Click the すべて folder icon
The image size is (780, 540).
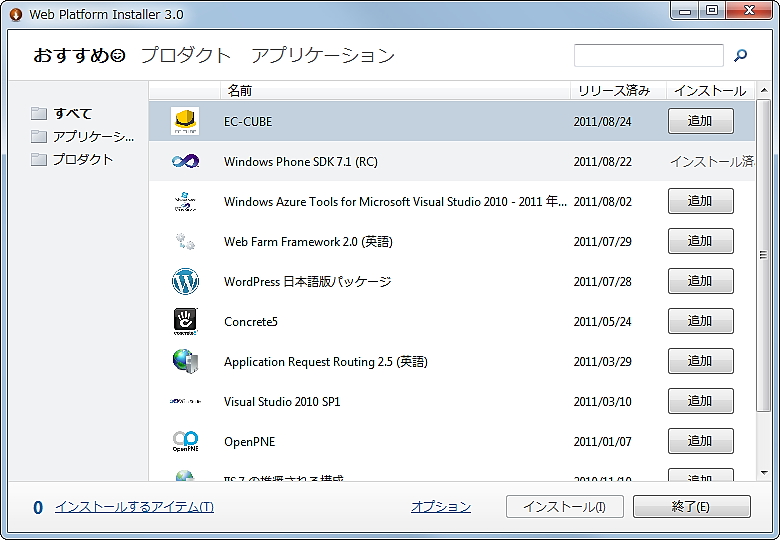(x=39, y=113)
